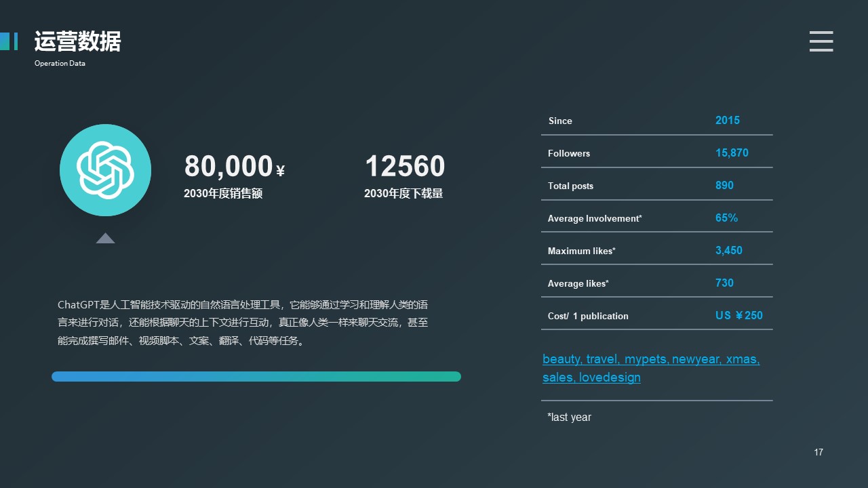Click the small gray triangle pointer

point(105,238)
